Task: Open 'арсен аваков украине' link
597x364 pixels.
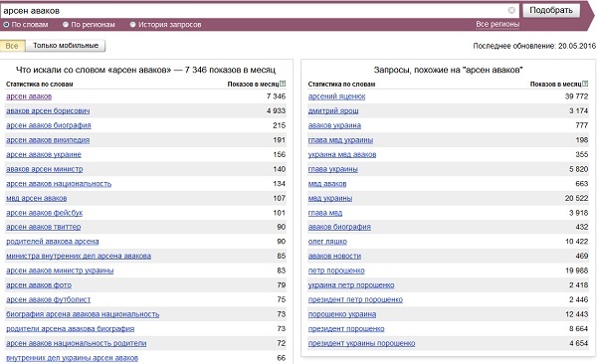Action: point(44,154)
